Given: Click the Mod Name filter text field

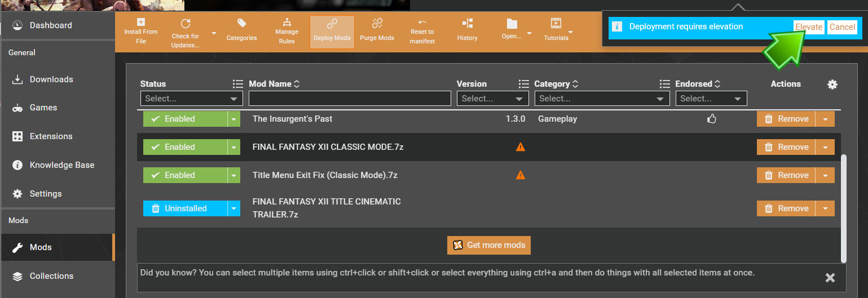Looking at the screenshot, I should (x=350, y=99).
